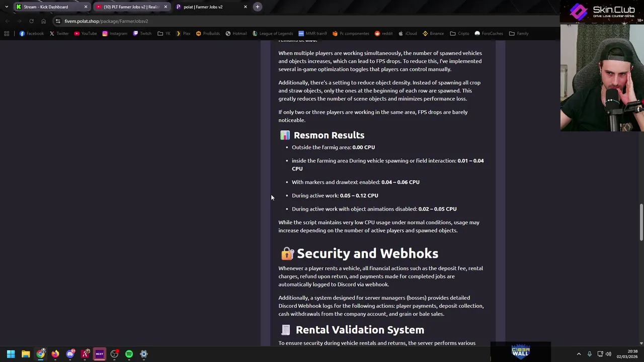644x362 pixels.
Task: Close the PLT Farmer Jobs v2 YouTube tab
Action: click(166, 7)
